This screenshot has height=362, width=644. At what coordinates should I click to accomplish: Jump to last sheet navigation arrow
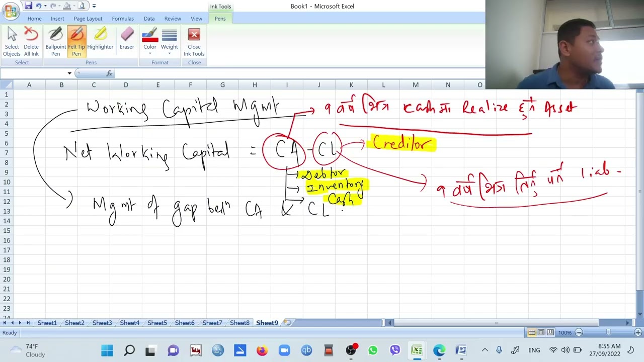(28, 323)
